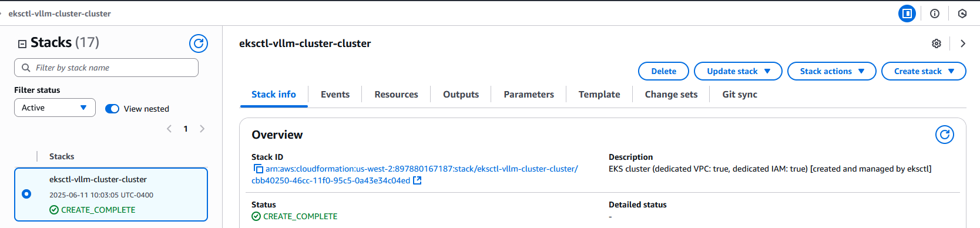
Task: Collapse the Stacks panel box icon
Action: click(22, 43)
